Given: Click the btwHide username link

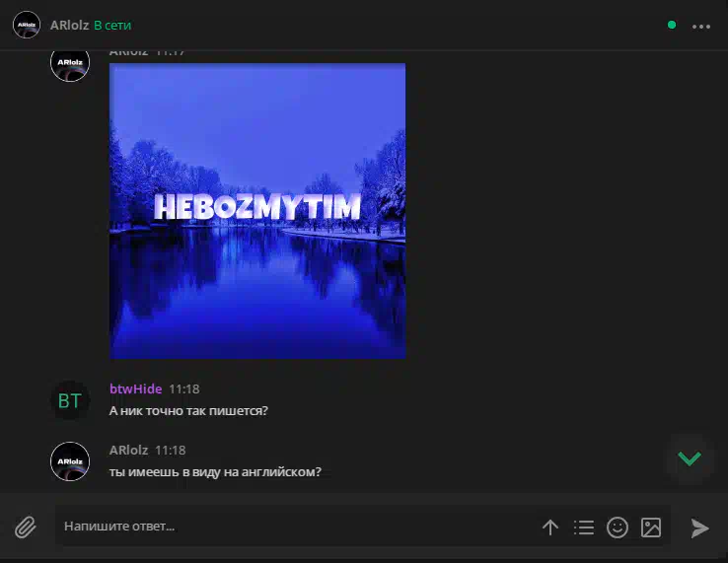Looking at the screenshot, I should (135, 388).
